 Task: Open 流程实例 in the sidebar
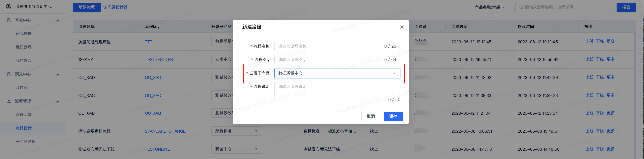point(24,115)
